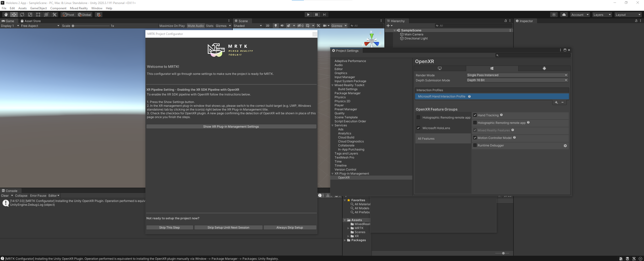Click Skip This Step button
The height and width of the screenshot is (261, 644).
170,228
